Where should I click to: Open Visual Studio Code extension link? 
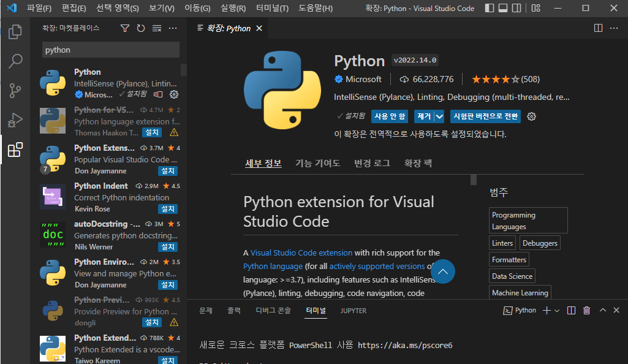301,252
